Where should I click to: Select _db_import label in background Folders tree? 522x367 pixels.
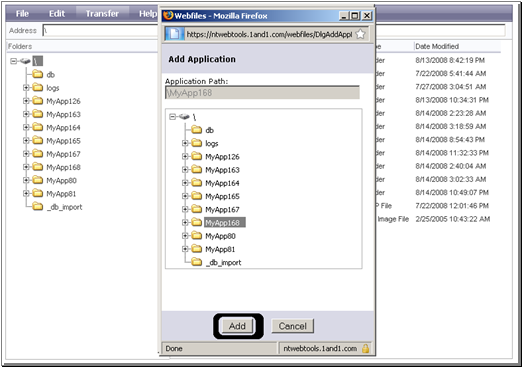[x=64, y=207]
